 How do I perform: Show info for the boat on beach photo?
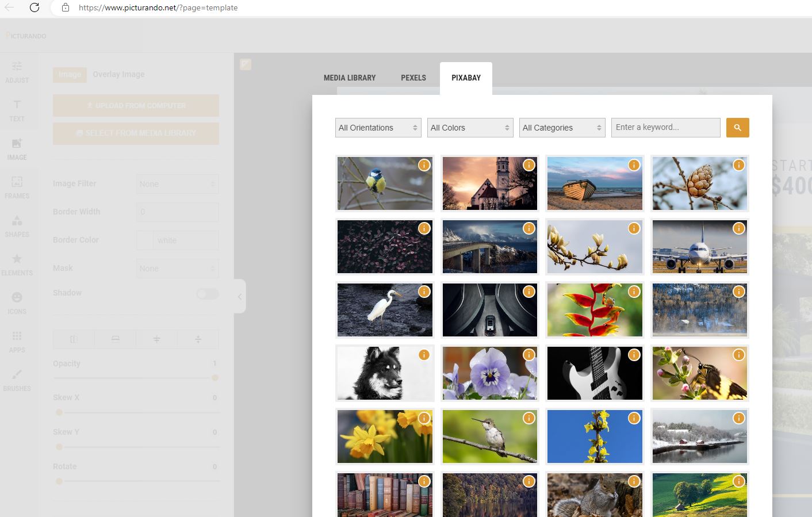tap(634, 165)
